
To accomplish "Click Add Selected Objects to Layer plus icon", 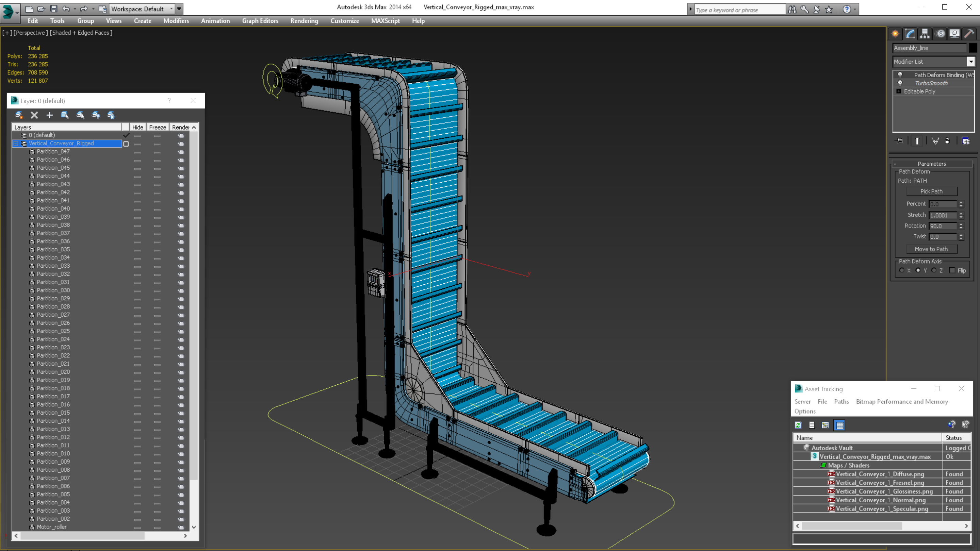I will pyautogui.click(x=49, y=115).
